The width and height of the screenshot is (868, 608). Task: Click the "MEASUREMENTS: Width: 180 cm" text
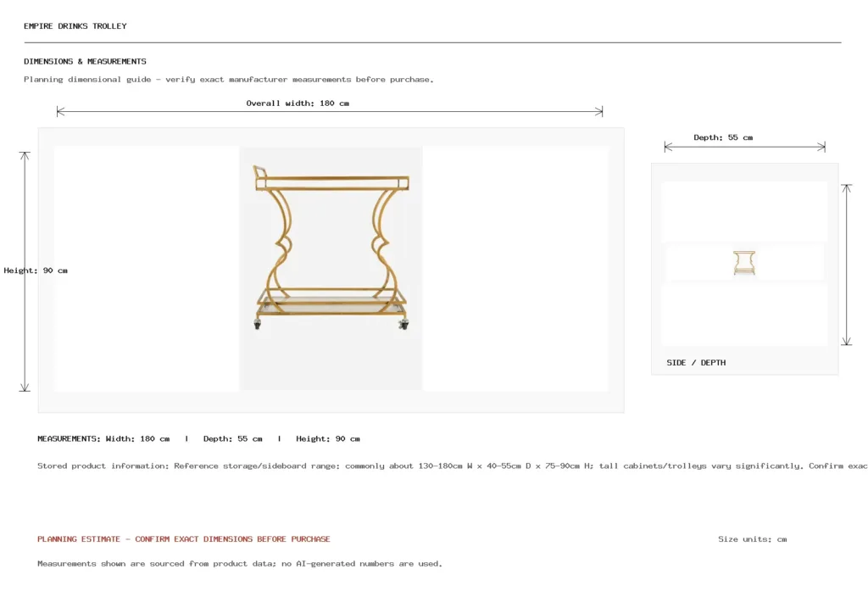pos(103,438)
